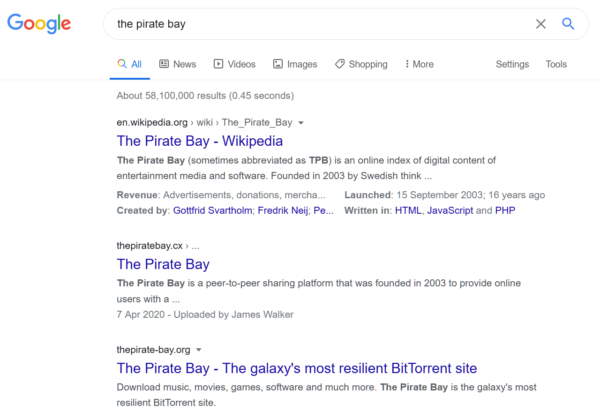Expand the arrow beside thepirate-bay.org
Image resolution: width=600 pixels, height=412 pixels.
tap(199, 350)
